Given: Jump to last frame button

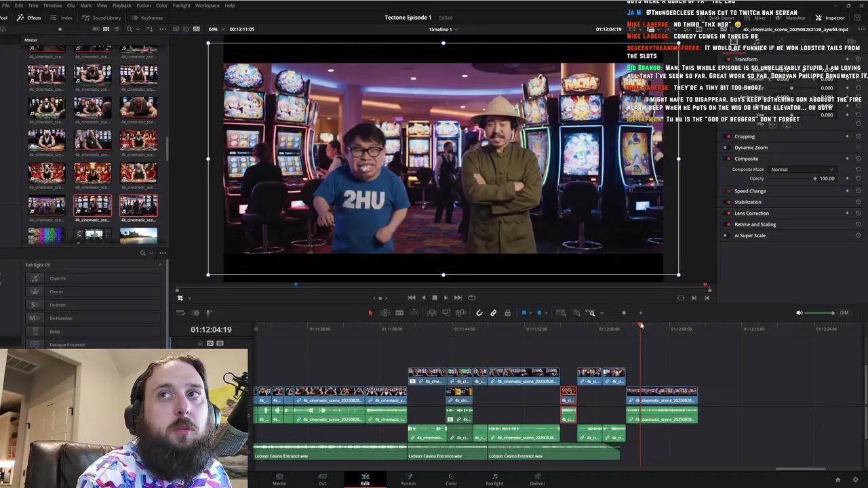Looking at the screenshot, I should (x=458, y=298).
